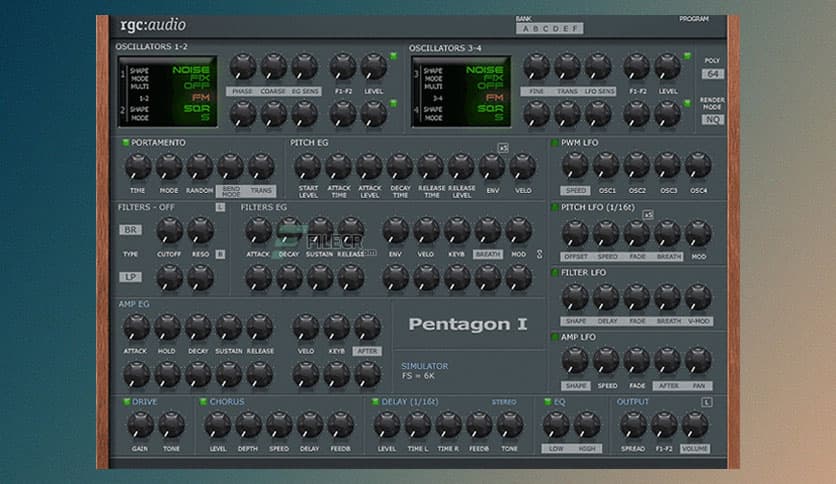Switch the EQ section LED
836x484 pixels.
tap(548, 402)
